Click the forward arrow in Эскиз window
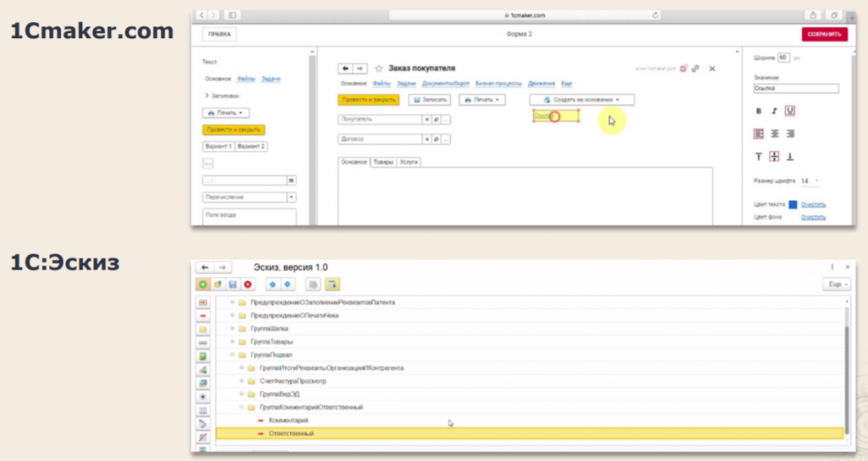Image resolution: width=868 pixels, height=461 pixels. (223, 267)
